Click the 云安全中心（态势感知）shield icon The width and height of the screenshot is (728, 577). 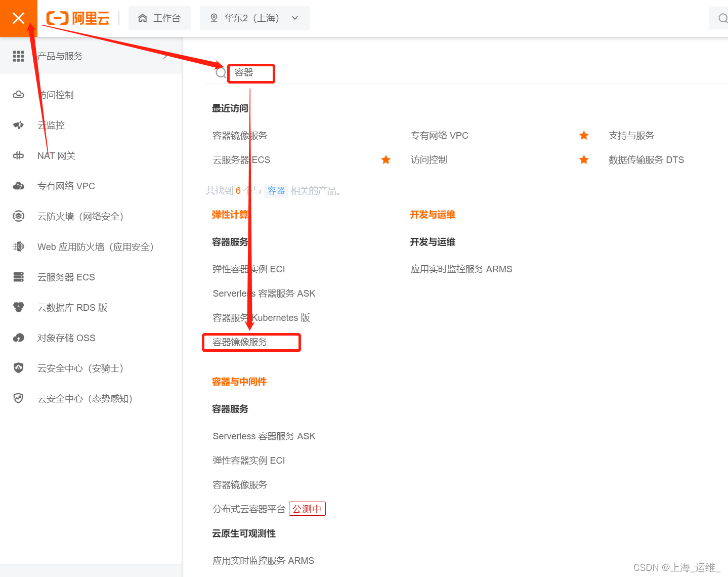click(18, 398)
